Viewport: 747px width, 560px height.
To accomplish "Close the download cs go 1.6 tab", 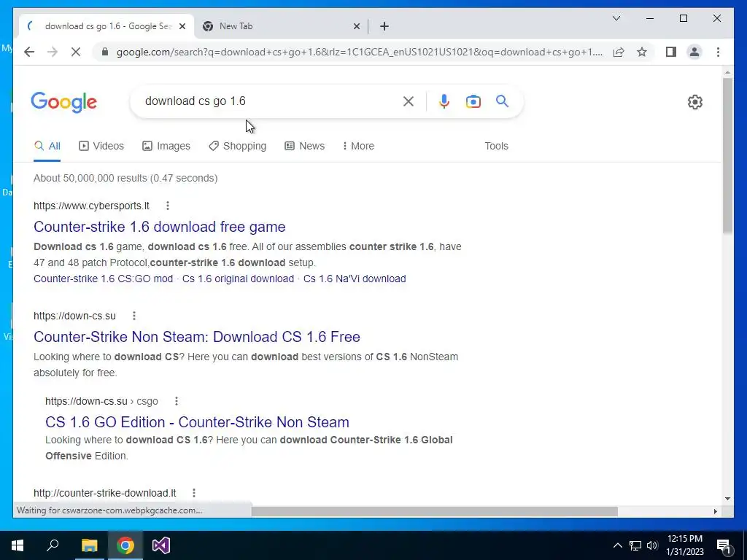I will coord(182,26).
